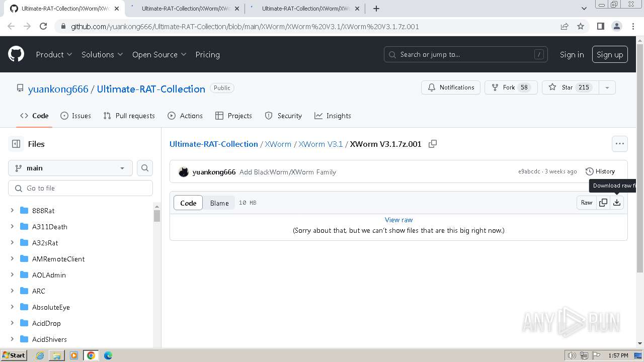Open Internet Explorer from taskbar
Image resolution: width=644 pixels, height=362 pixels.
tap(40, 355)
